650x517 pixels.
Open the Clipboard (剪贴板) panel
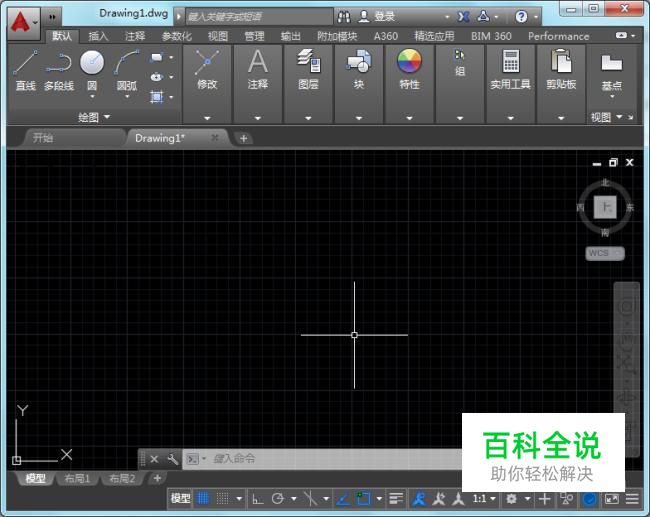click(x=561, y=69)
